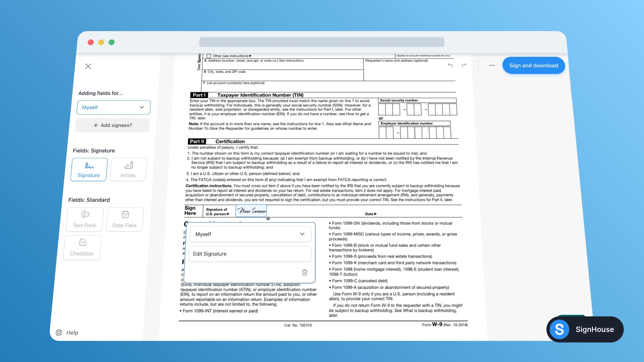This screenshot has width=644, height=362.
Task: Click the close panel X button
Action: click(x=88, y=66)
